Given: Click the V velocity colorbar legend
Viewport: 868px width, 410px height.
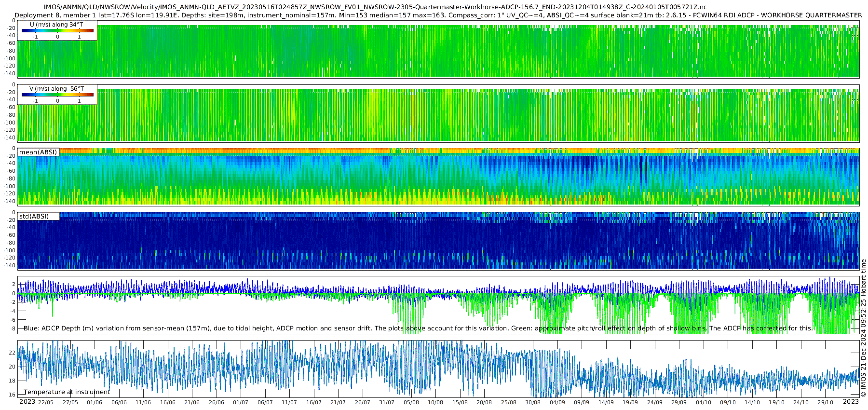Looking at the screenshot, I should coord(57,95).
